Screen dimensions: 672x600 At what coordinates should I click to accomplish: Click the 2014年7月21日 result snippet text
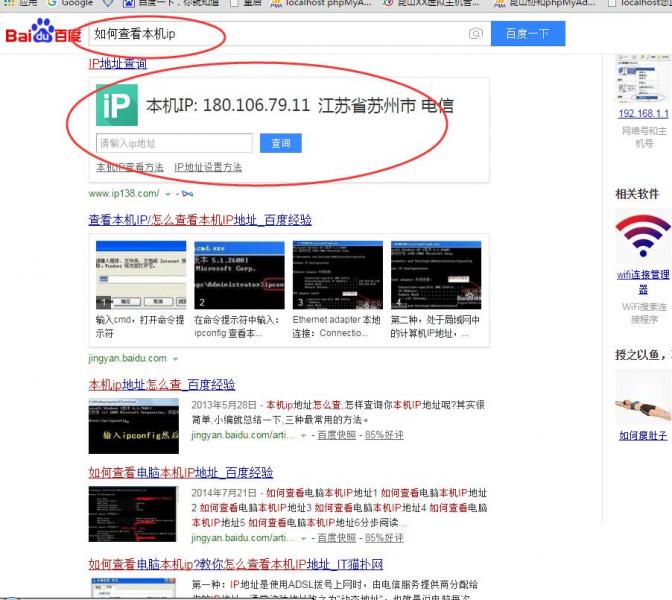(339, 508)
